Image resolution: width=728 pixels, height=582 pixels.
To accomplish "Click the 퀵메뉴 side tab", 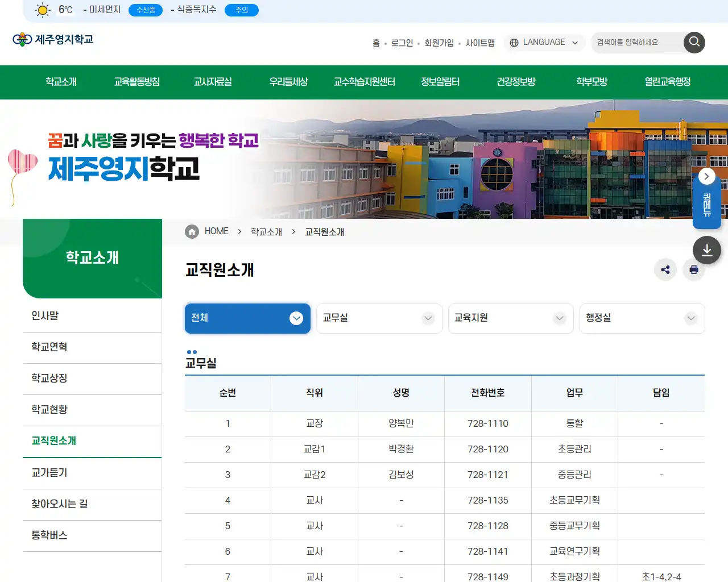I will tap(707, 205).
